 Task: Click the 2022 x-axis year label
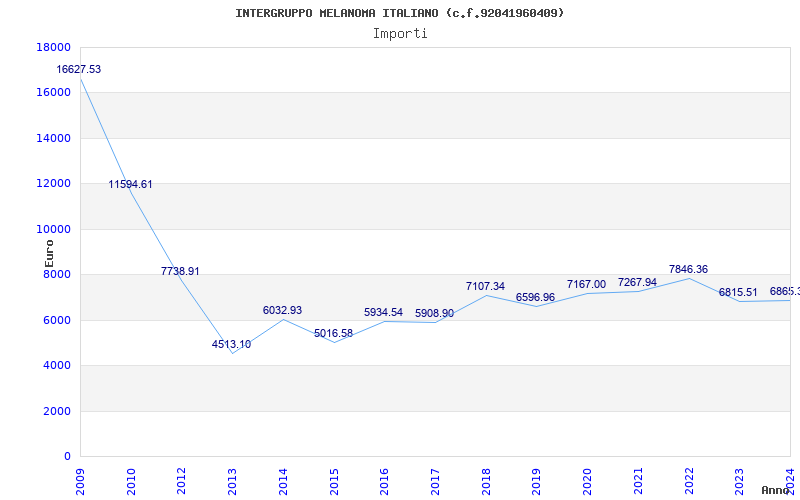click(x=689, y=481)
